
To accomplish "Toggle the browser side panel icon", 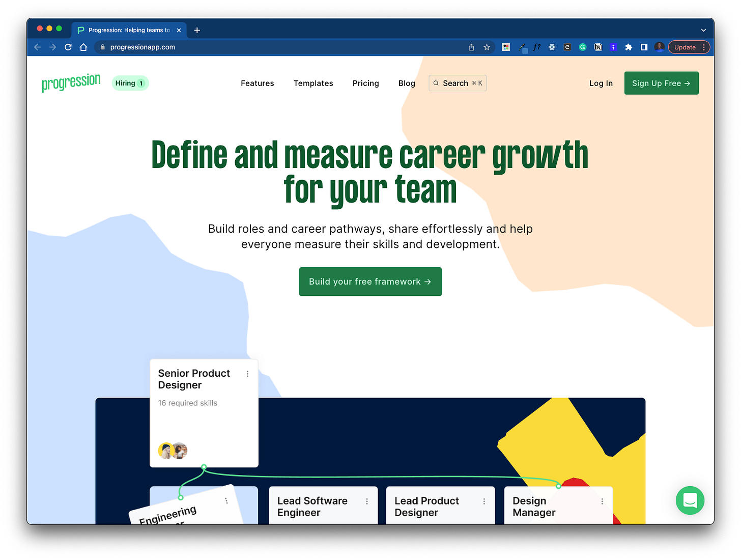I will pyautogui.click(x=644, y=47).
